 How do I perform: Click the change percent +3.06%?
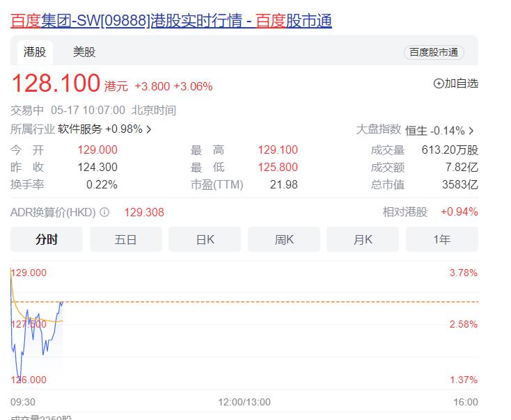193,87
